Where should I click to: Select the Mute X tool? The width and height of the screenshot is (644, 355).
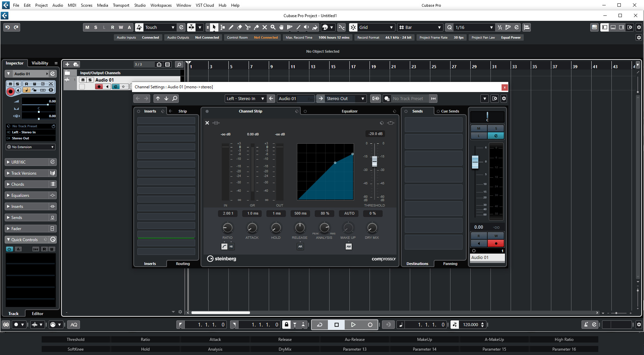(x=265, y=28)
